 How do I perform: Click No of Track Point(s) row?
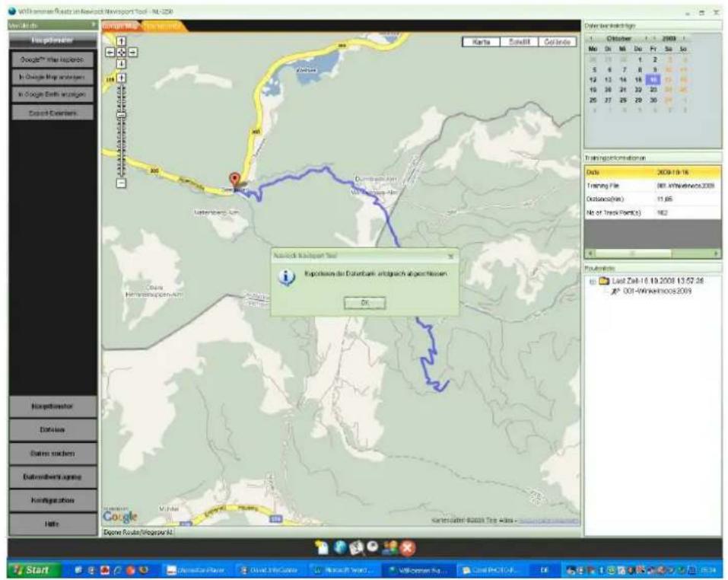(653, 212)
